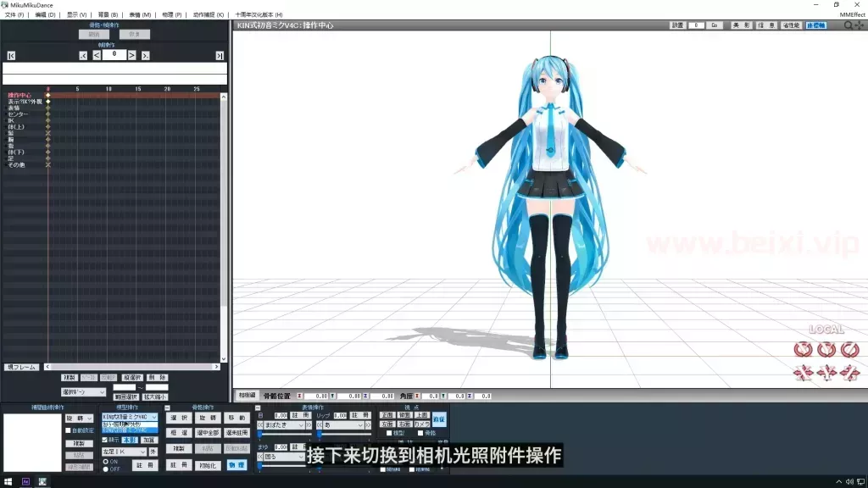This screenshot has height=488, width=868.
Task: Click the 刪除 delete keyframe button
Action: click(x=157, y=377)
